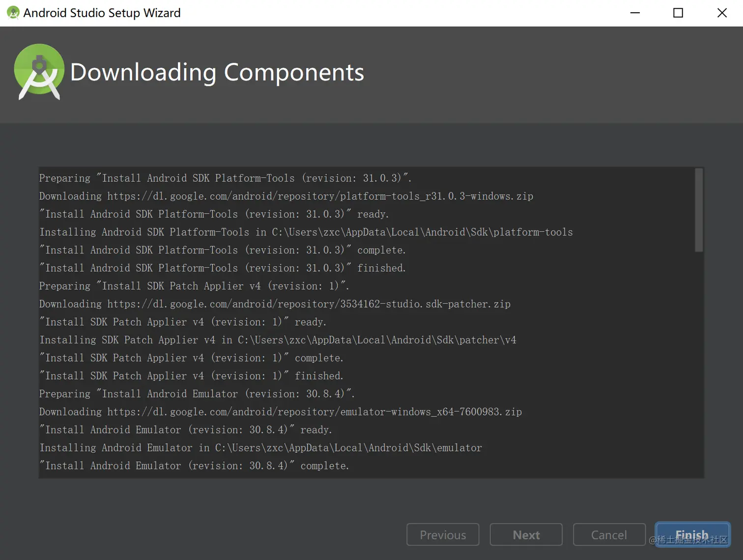The height and width of the screenshot is (560, 743).
Task: Click the Previous button
Action: pos(443,534)
